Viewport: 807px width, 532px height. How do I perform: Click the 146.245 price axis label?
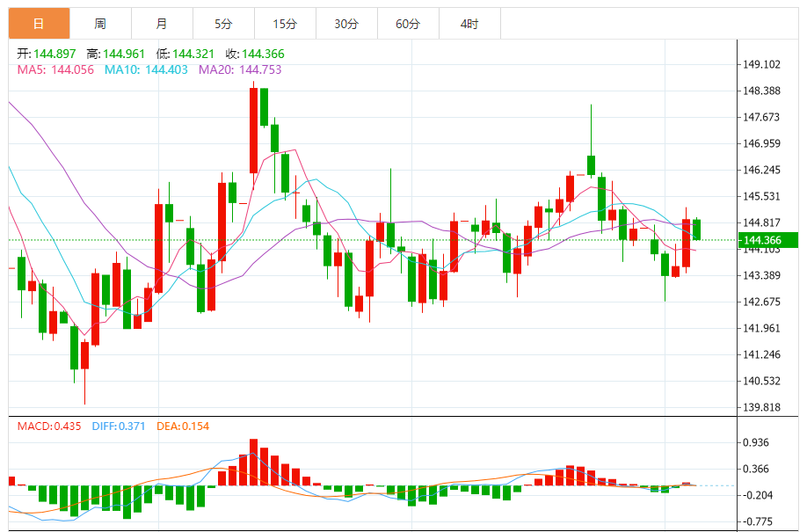point(761,170)
